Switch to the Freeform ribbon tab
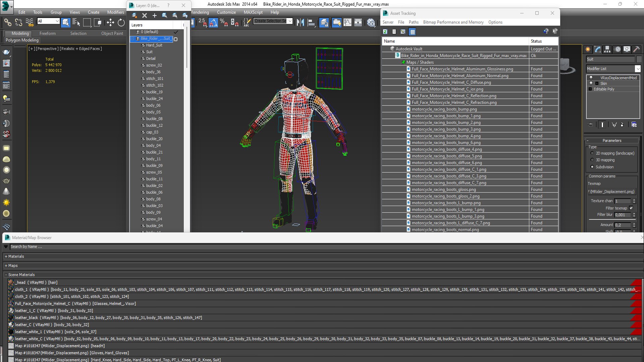The image size is (644, 362). pyautogui.click(x=48, y=34)
